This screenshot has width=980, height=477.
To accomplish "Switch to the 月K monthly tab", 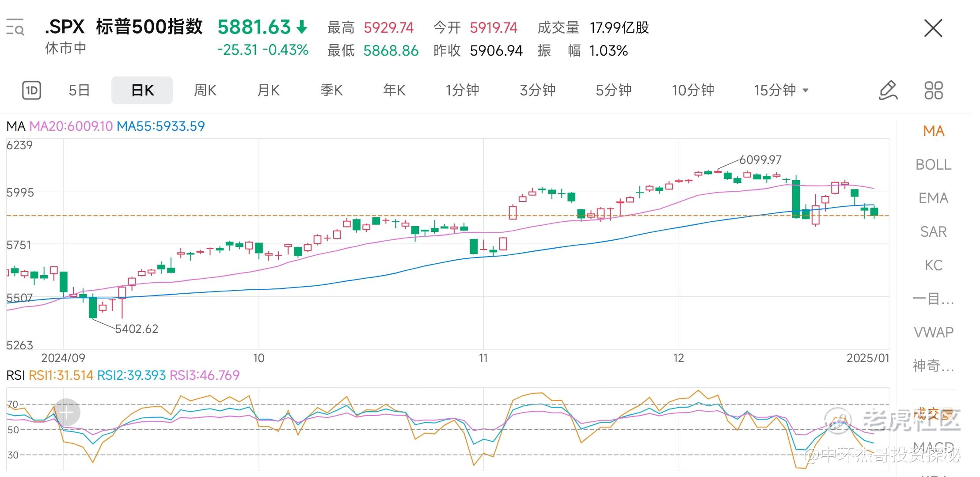I will pyautogui.click(x=269, y=90).
